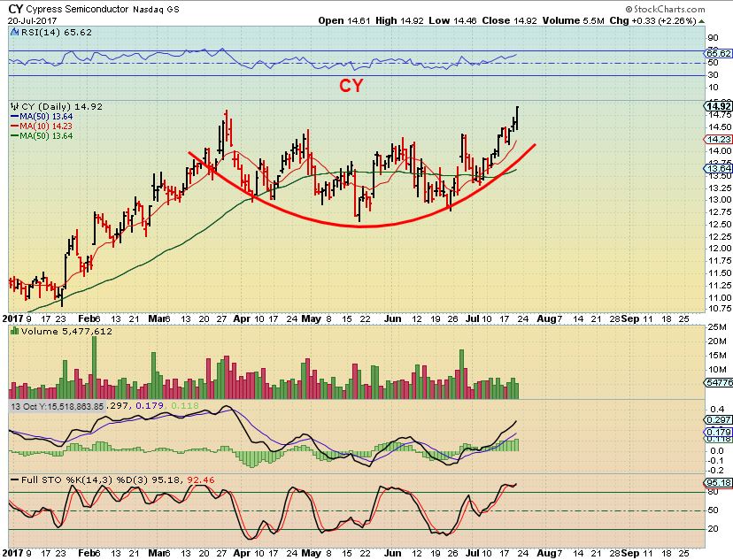The image size is (733, 560).
Task: Click the Close 14.92 value in header
Action: [510, 21]
